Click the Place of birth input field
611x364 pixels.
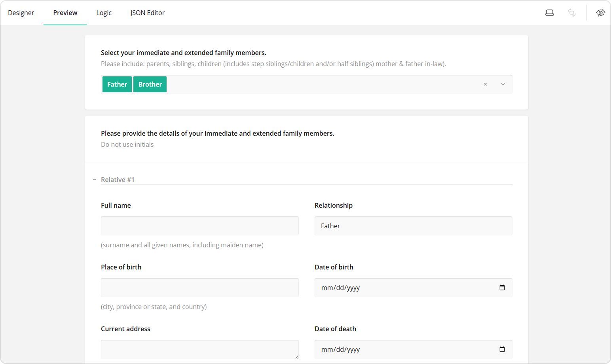199,287
